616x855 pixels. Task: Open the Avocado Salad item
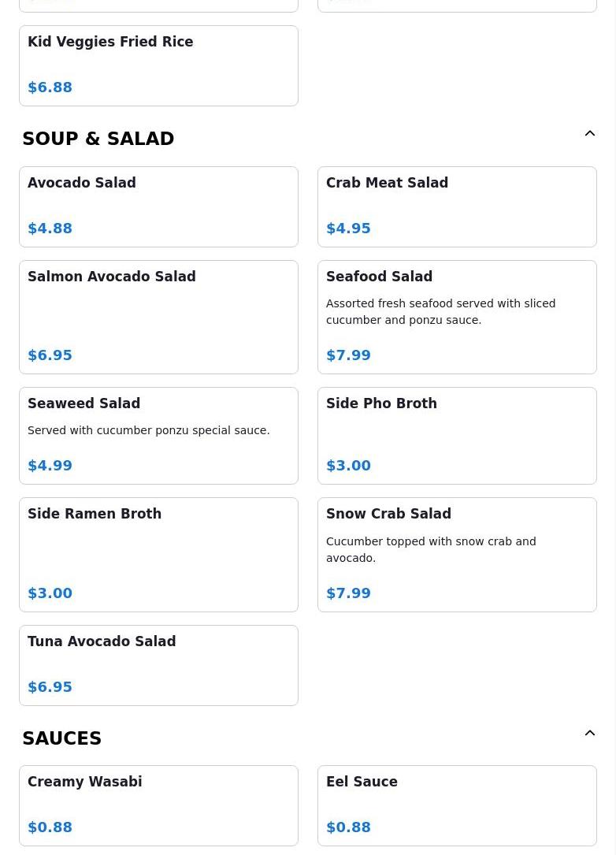click(158, 206)
